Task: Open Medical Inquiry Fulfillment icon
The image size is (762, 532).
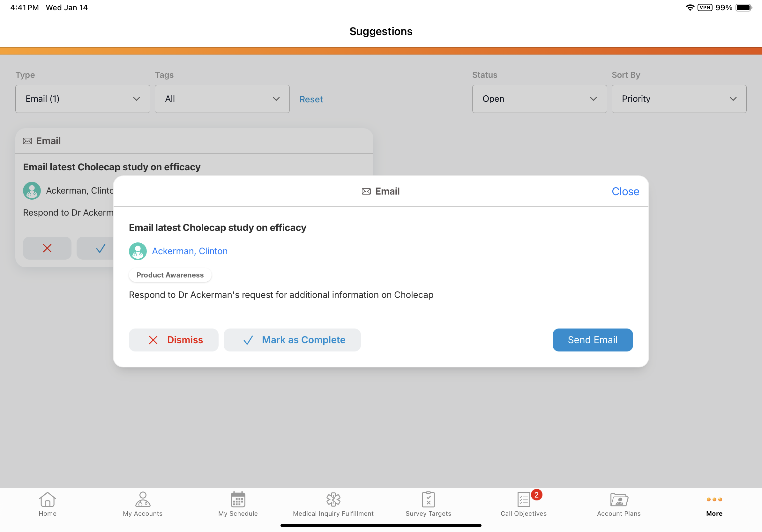Action: [x=333, y=499]
